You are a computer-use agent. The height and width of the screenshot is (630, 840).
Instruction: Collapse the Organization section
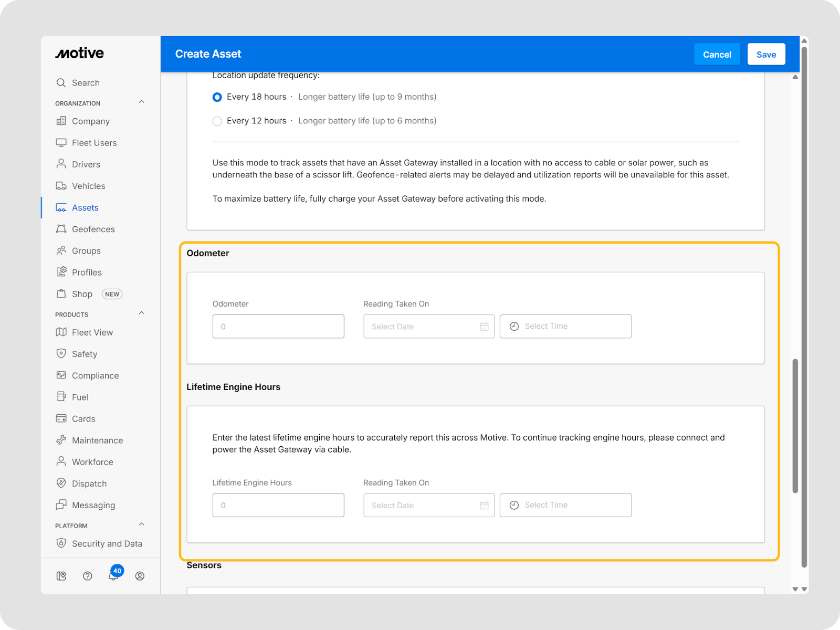click(141, 102)
